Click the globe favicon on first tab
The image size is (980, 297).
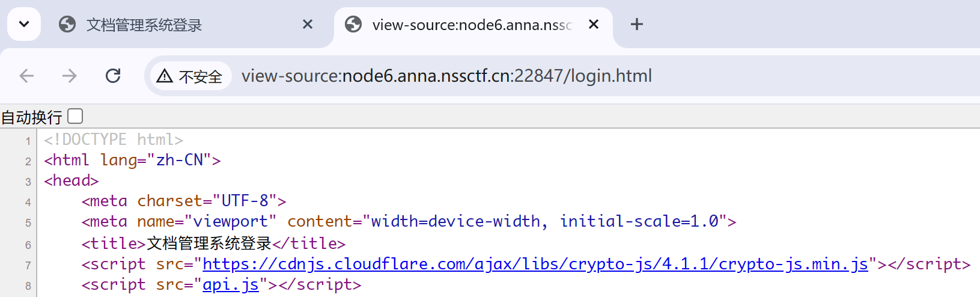pos(67,25)
